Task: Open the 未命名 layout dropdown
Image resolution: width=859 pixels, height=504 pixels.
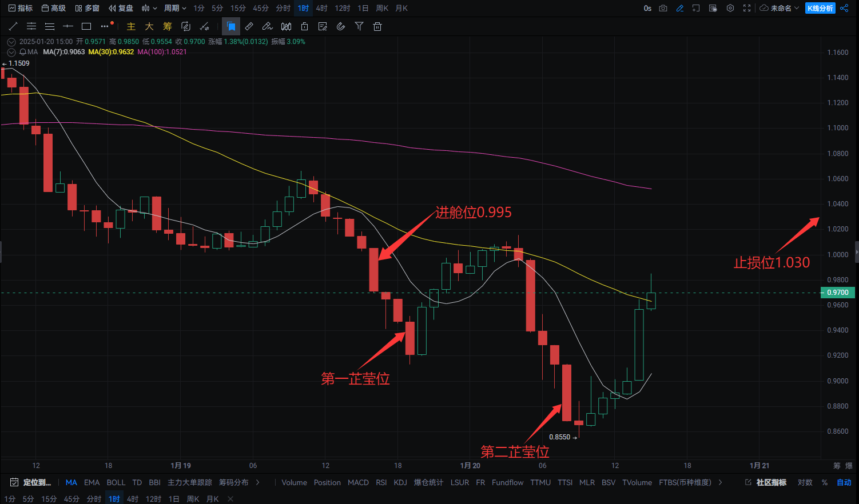Action: (780, 8)
